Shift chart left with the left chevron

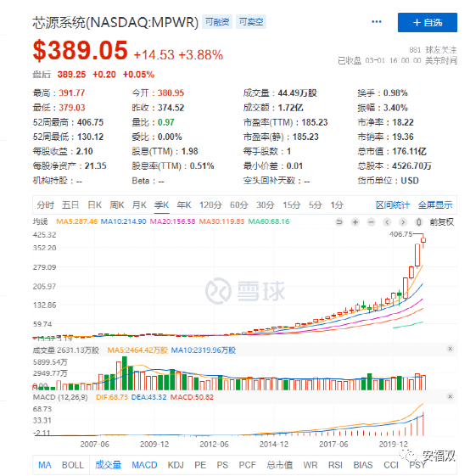coord(387,222)
